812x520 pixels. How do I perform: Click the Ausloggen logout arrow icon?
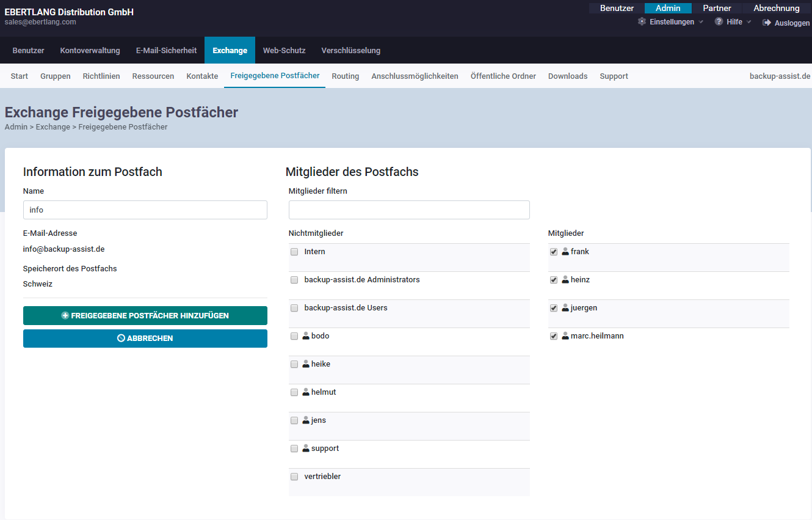[767, 23]
